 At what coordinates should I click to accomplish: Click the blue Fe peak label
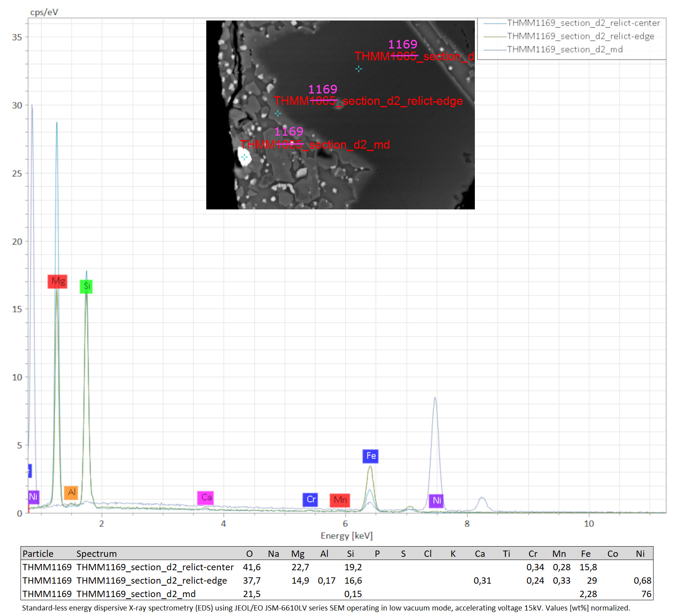point(370,456)
